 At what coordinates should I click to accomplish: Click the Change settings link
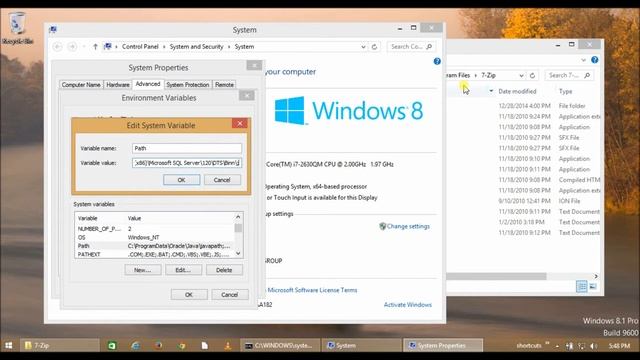[408, 226]
